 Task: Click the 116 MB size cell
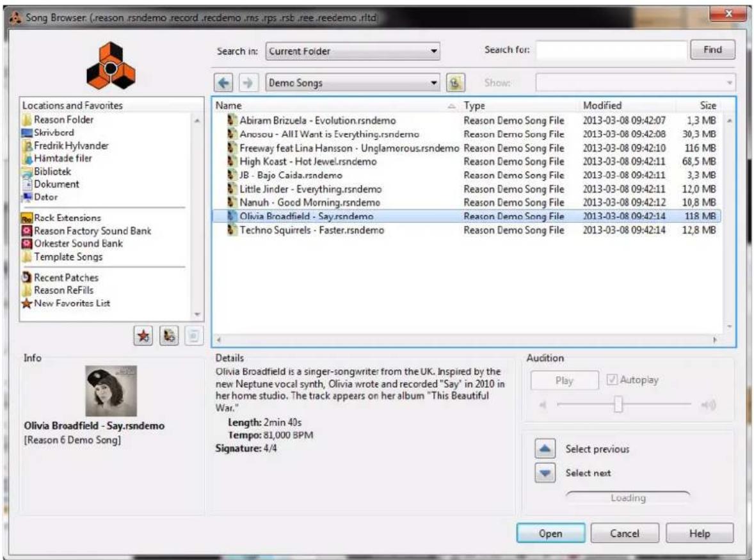(700, 148)
